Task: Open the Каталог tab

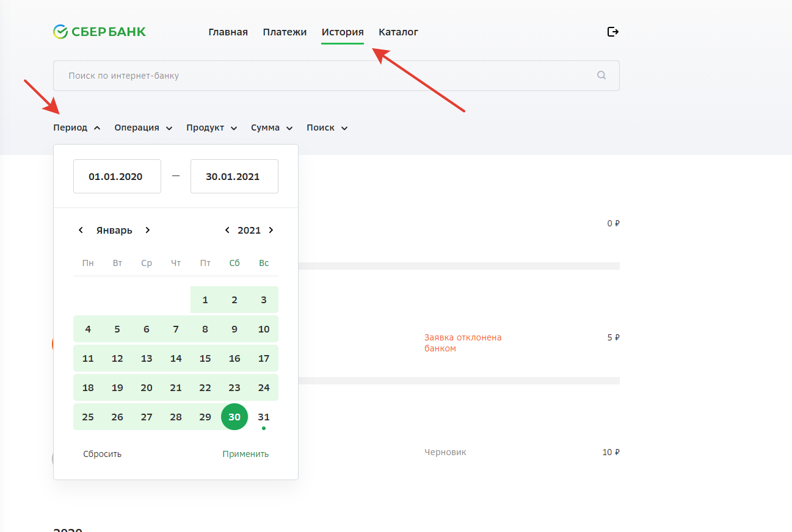Action: [x=398, y=32]
